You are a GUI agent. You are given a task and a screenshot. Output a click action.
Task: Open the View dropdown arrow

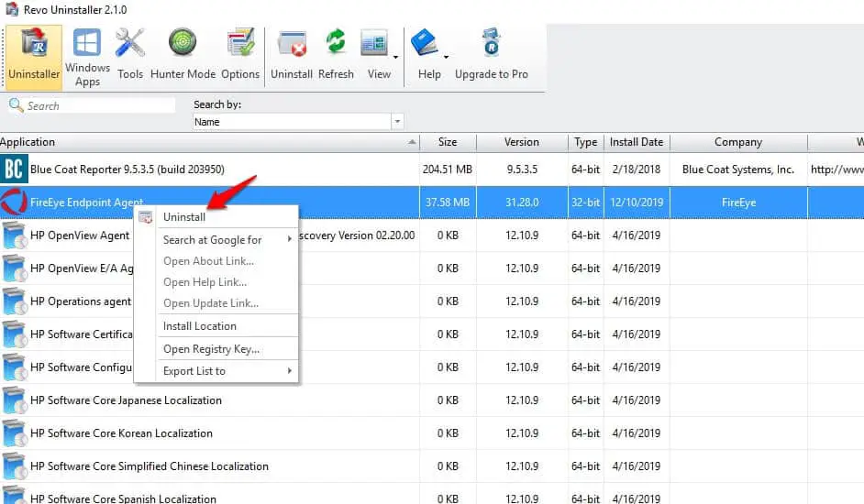click(395, 57)
